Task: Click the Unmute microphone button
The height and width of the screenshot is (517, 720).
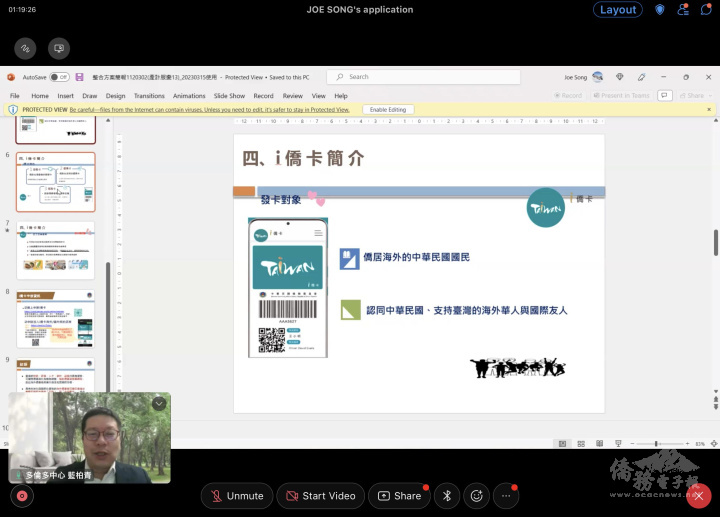Action: (236, 495)
